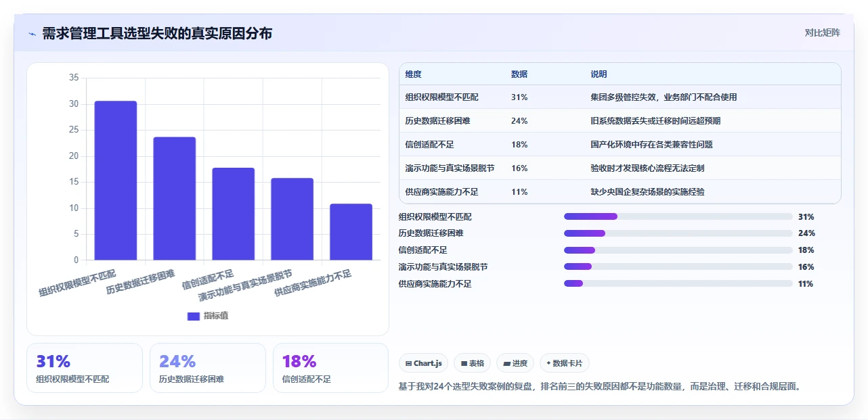Click the 维度 column header

[x=413, y=74]
